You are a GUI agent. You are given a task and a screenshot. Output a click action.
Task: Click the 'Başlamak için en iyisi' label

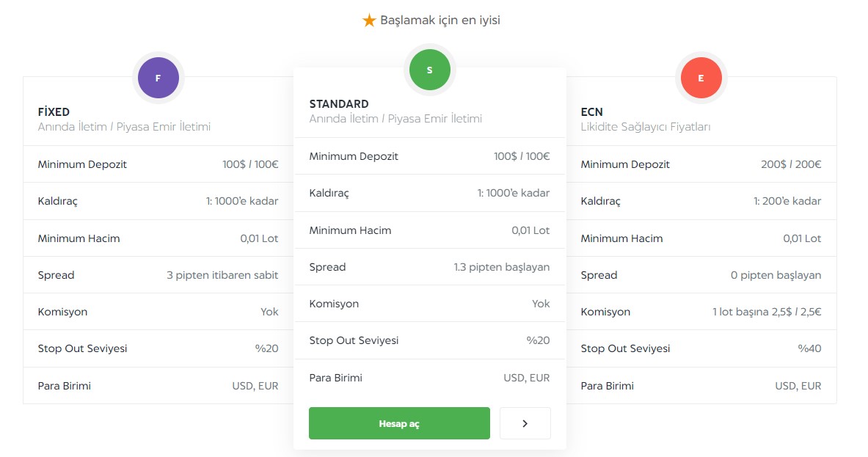tap(440, 21)
